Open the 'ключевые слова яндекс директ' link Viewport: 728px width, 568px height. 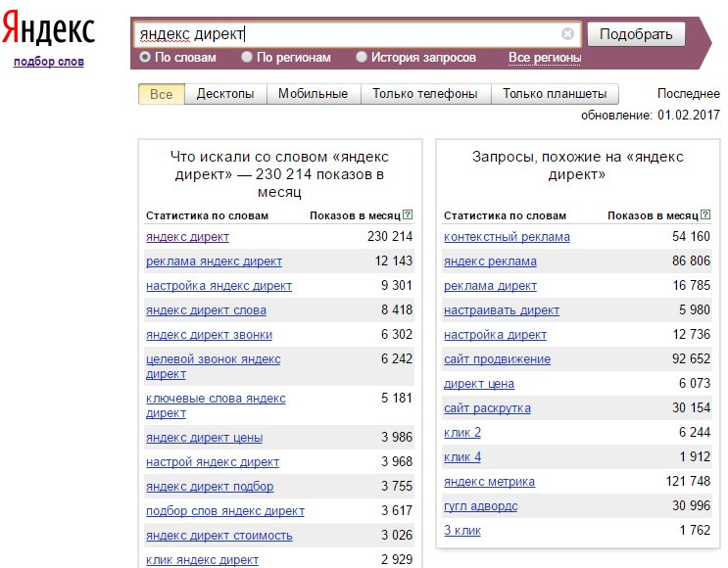pyautogui.click(x=216, y=405)
